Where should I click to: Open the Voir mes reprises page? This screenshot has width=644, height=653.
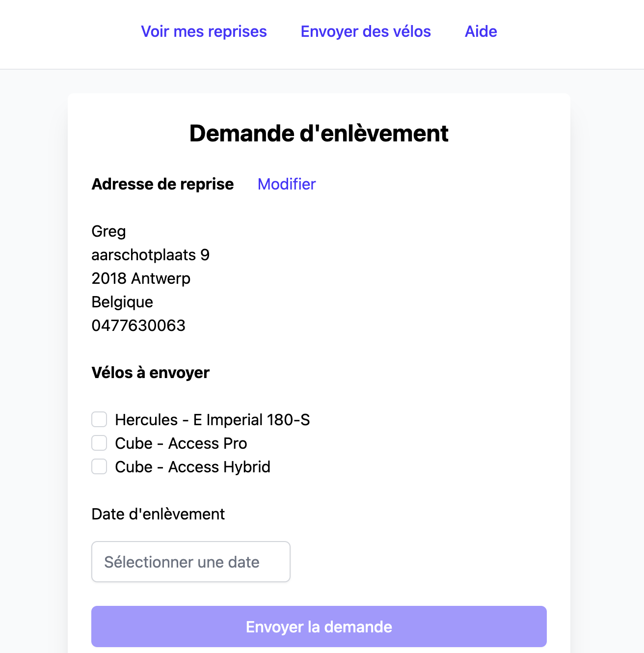(204, 31)
